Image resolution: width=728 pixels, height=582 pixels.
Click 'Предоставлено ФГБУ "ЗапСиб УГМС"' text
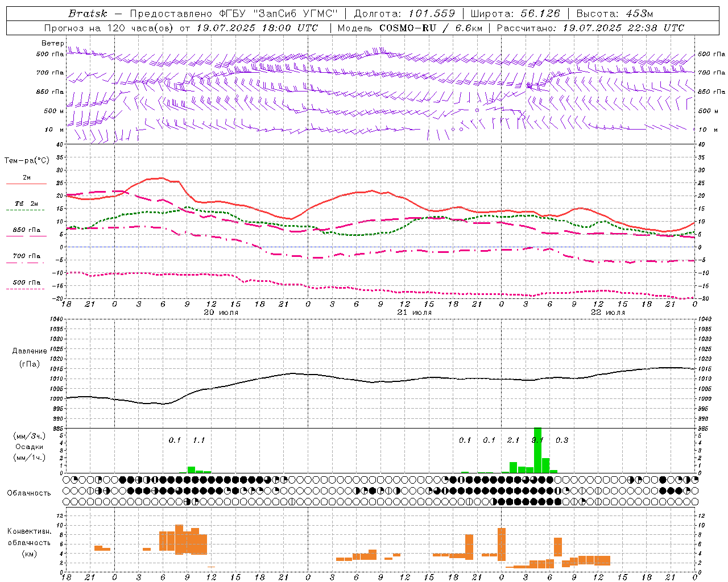234,14
